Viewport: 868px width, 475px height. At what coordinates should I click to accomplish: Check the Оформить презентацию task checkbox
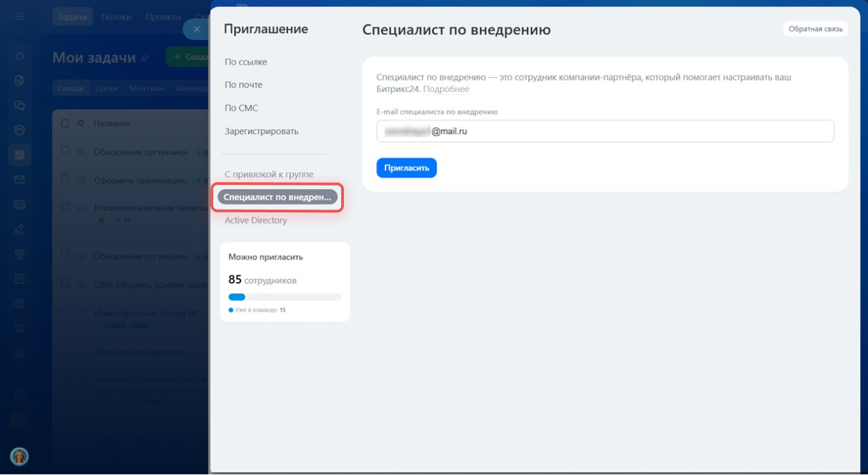click(x=65, y=179)
